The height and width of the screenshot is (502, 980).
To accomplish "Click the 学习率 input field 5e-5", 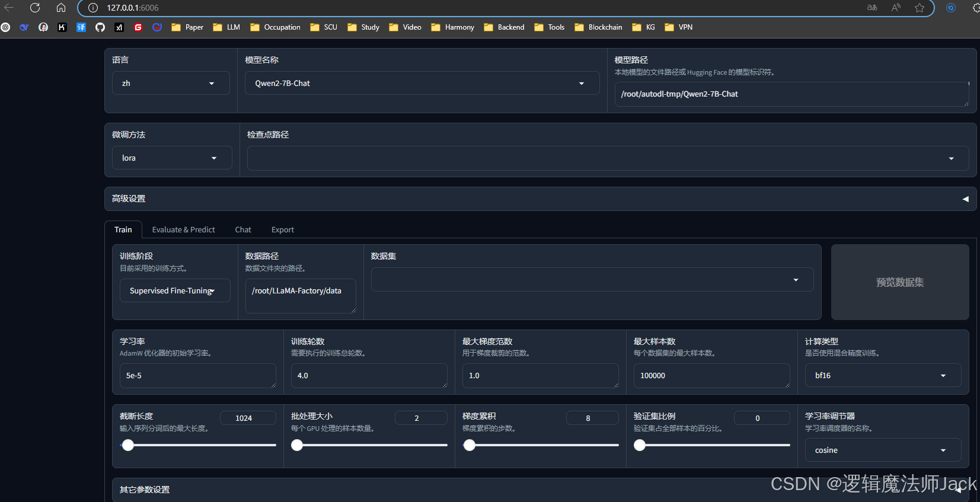I will 197,376.
